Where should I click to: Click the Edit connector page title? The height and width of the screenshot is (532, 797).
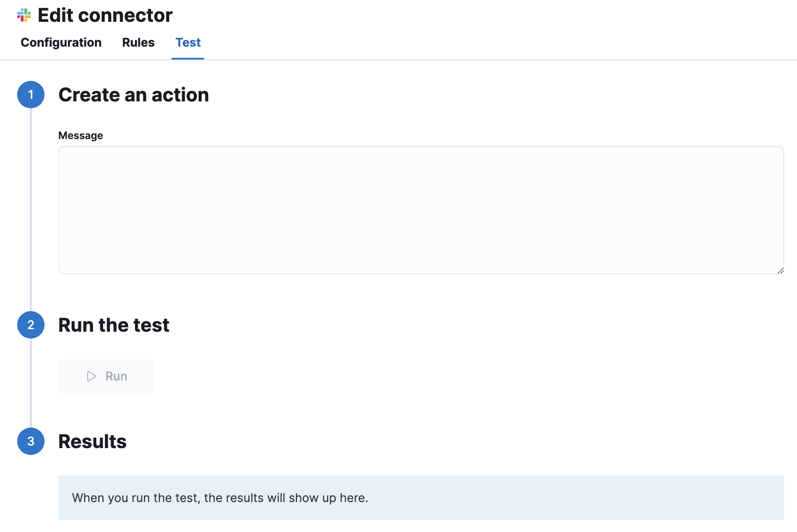pos(105,15)
